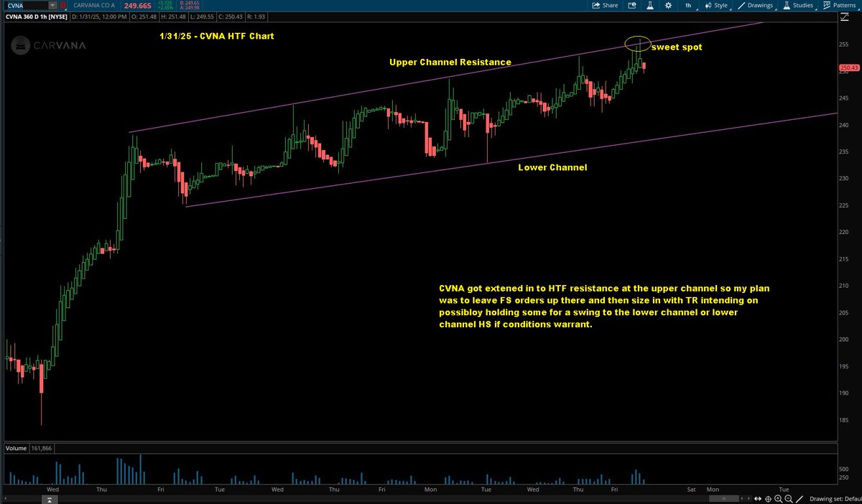Click the Upper Channel Resistance label
The width and height of the screenshot is (862, 504).
[x=450, y=62]
